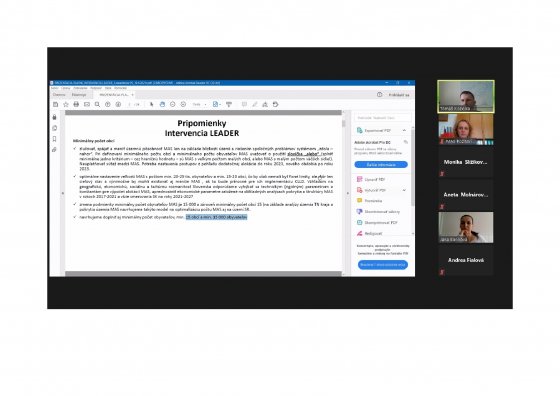Click the star bookmark icon in toolbar
The image size is (560, 396).
(66, 104)
